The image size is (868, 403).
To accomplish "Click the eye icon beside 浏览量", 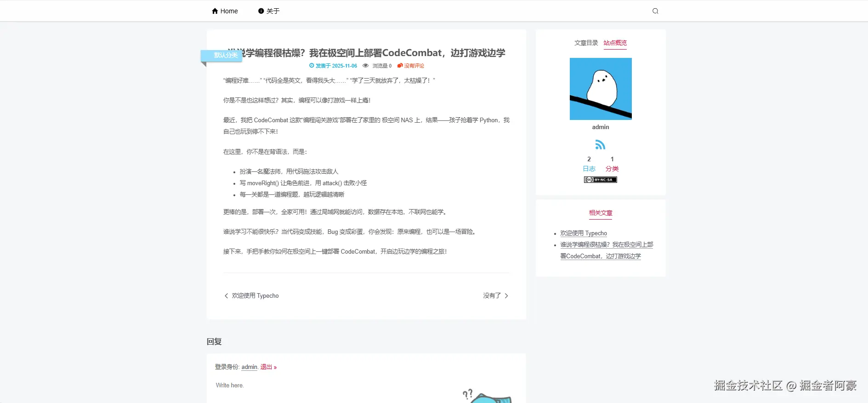I will click(366, 66).
